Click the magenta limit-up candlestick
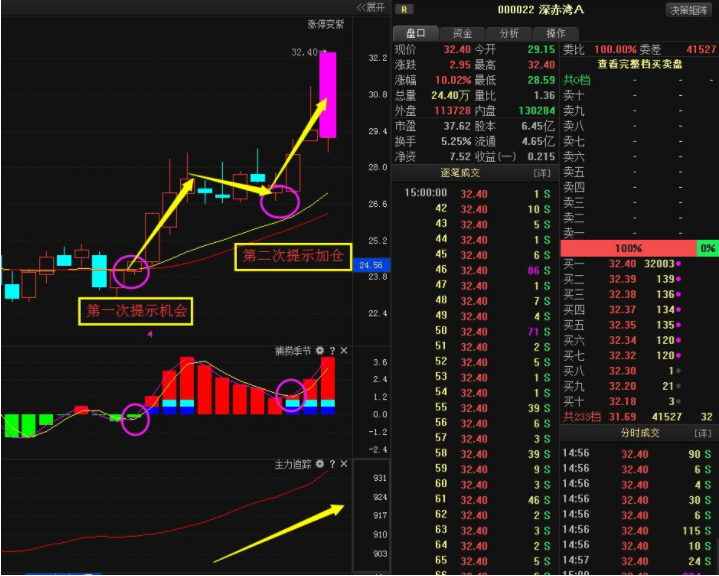The image size is (719, 576). coord(328,95)
